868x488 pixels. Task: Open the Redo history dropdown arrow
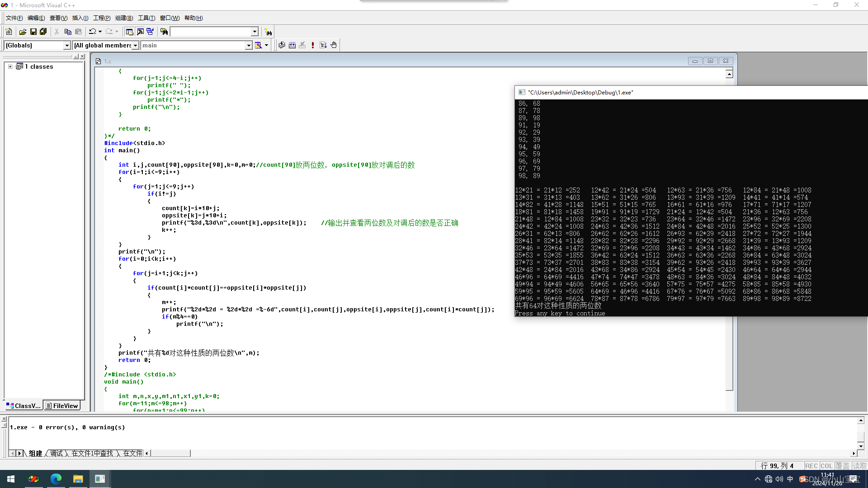click(x=117, y=32)
